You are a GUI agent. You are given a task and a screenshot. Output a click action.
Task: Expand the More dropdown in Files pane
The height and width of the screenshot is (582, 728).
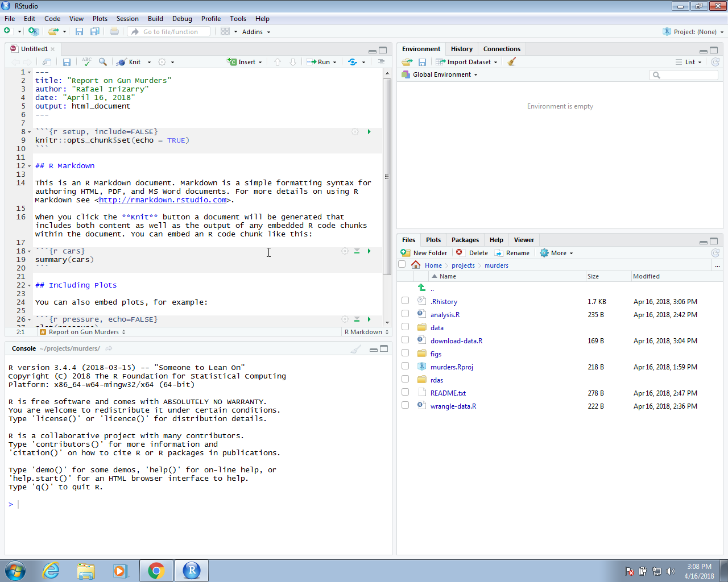556,253
